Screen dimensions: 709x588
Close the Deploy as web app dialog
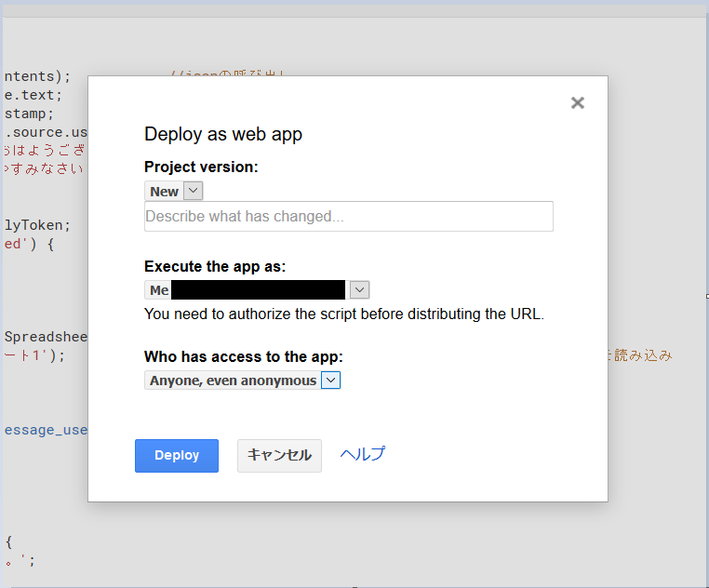[x=578, y=102]
